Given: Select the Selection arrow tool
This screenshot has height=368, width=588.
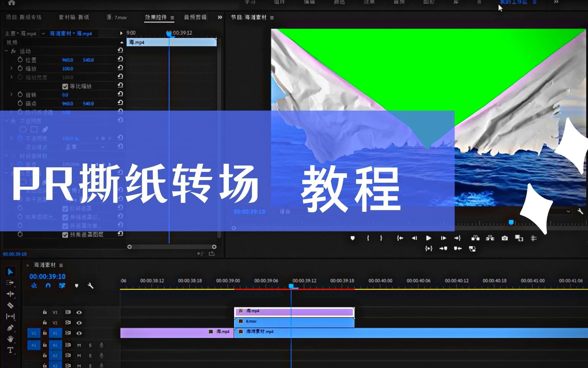Looking at the screenshot, I should [10, 272].
